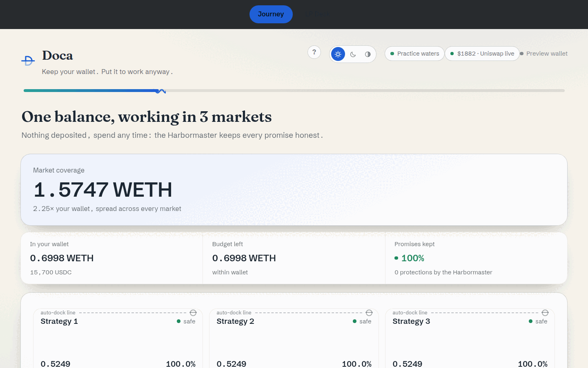The height and width of the screenshot is (368, 588).
Task: Select the light theme sun icon
Action: point(338,54)
